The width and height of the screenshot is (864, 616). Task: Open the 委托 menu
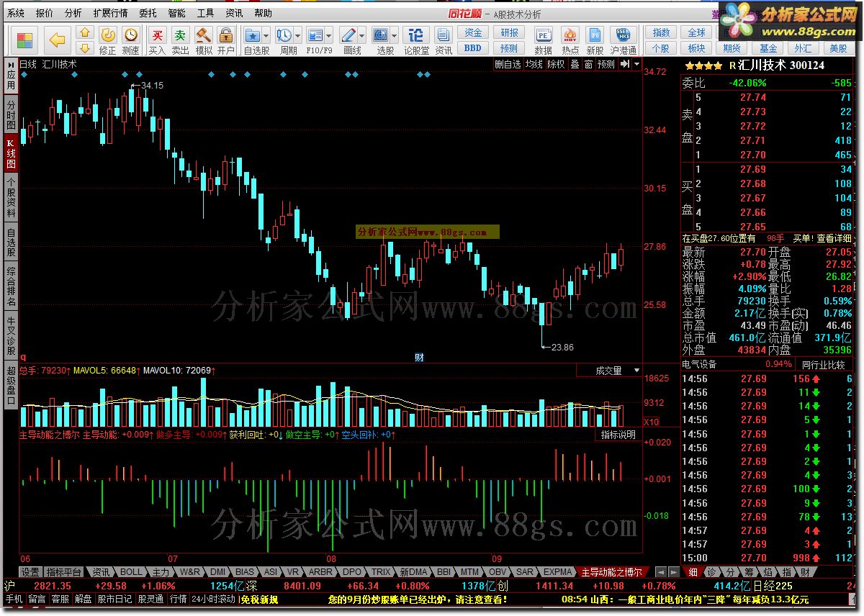(148, 13)
